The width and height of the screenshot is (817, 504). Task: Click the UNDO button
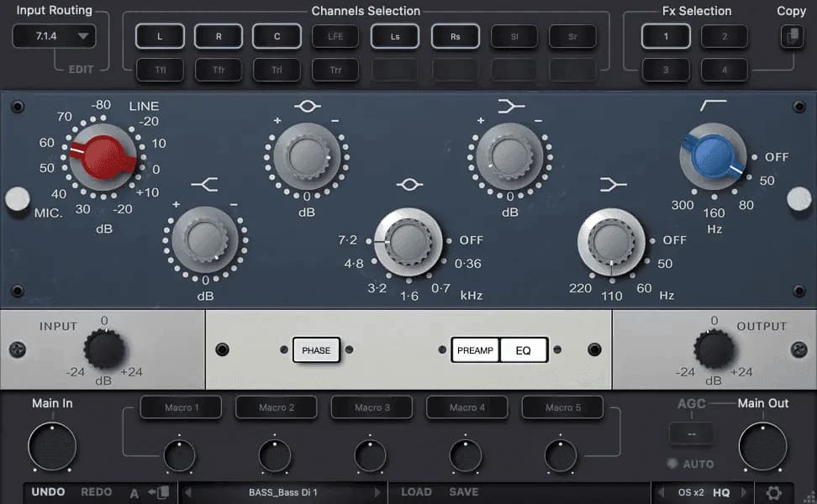[49, 492]
